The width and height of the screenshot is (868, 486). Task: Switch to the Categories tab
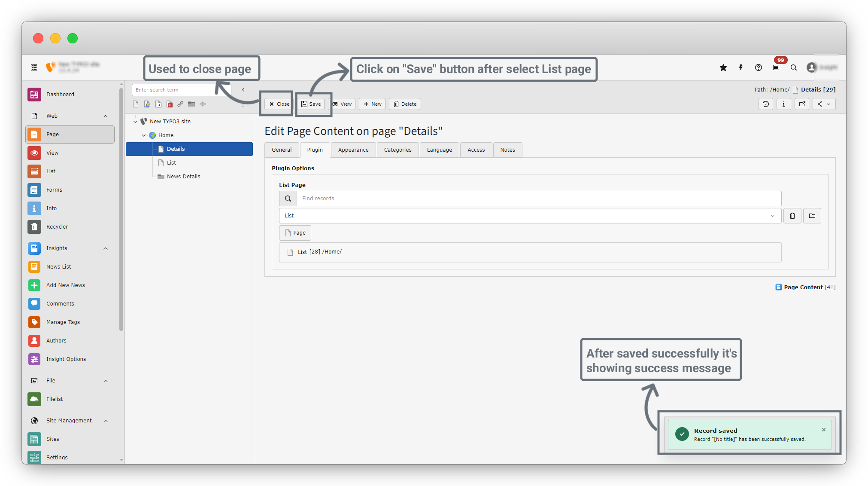point(398,150)
